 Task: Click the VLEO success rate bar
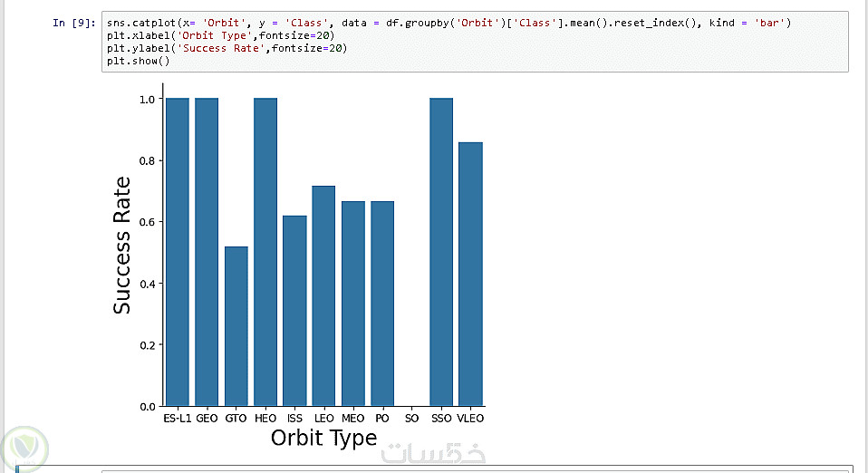pos(470,275)
